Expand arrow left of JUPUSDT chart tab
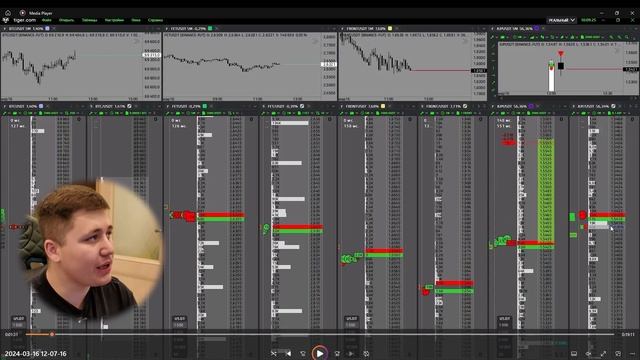640x360 pixels. (x=493, y=29)
